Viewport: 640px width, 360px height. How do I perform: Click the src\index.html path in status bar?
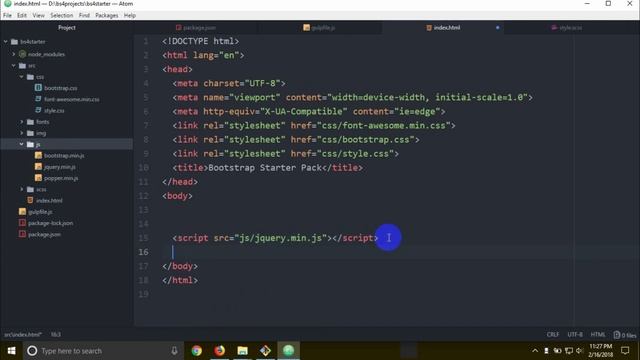tap(23, 335)
